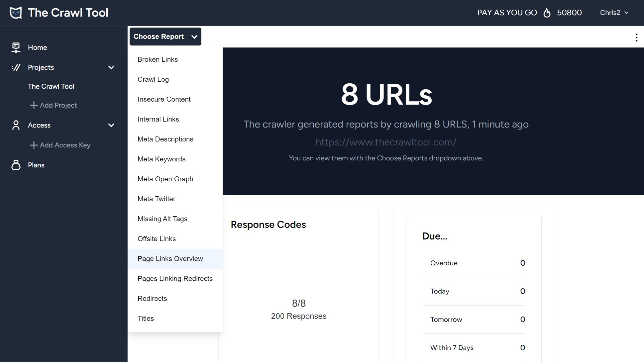
Task: Open the thecrawltool.com URL link
Action: (386, 142)
